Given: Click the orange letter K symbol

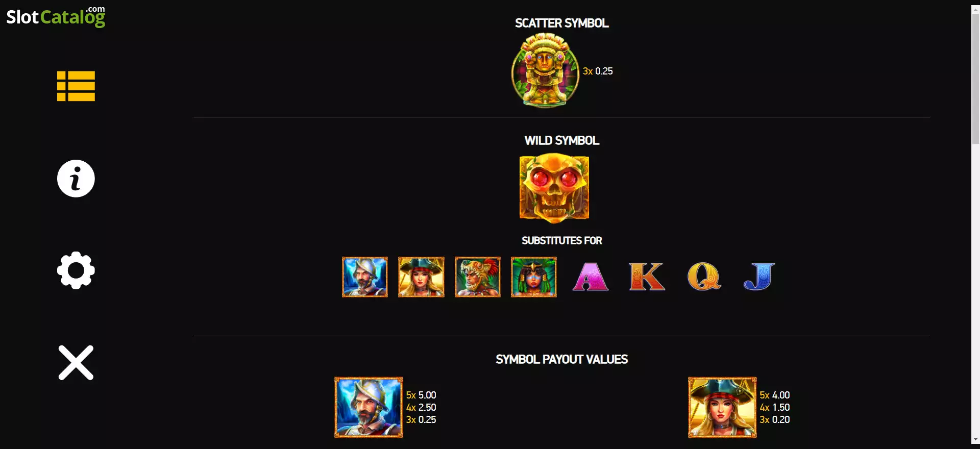Looking at the screenshot, I should 647,277.
